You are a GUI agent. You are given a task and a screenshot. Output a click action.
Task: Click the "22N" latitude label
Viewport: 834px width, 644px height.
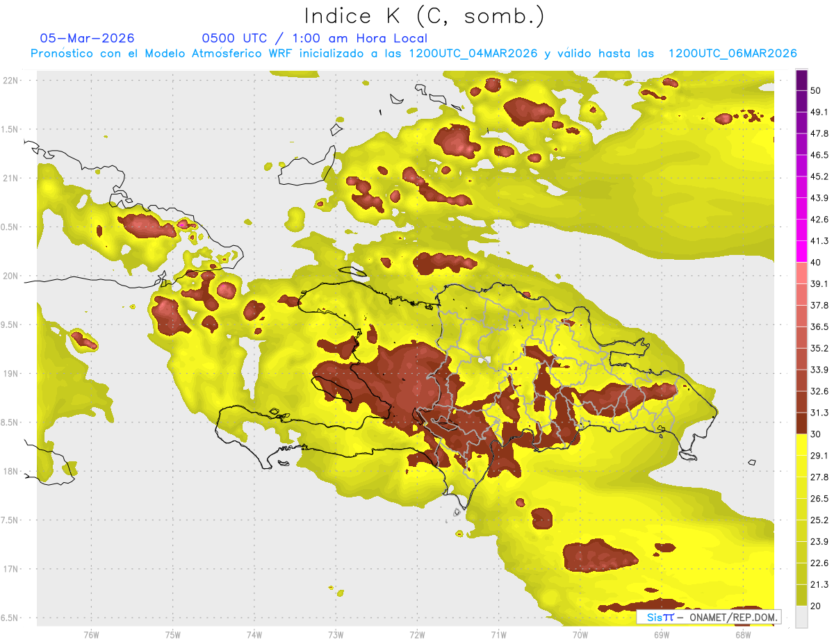pyautogui.click(x=10, y=80)
